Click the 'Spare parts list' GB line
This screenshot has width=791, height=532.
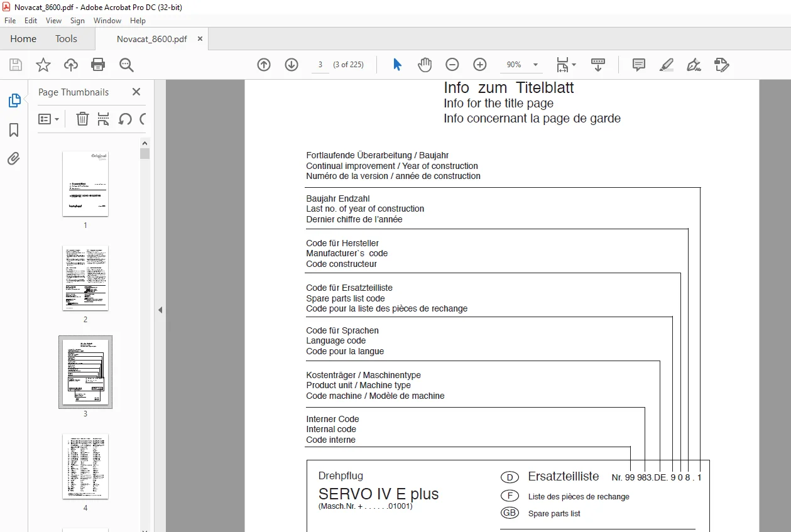point(554,513)
